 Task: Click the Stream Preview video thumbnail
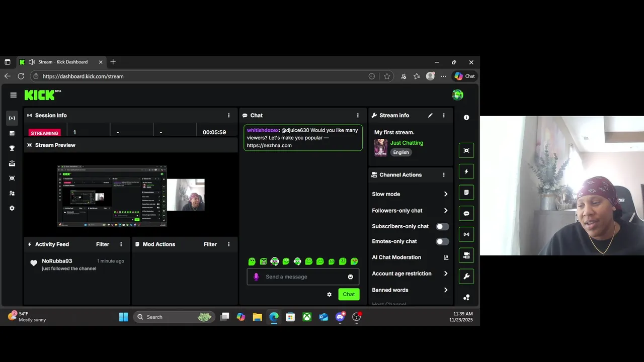[x=131, y=196]
